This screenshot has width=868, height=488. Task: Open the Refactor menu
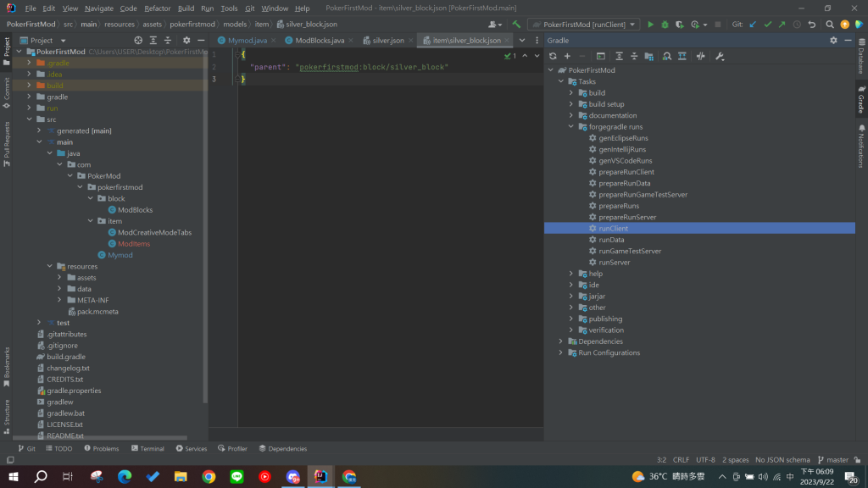pos(157,8)
